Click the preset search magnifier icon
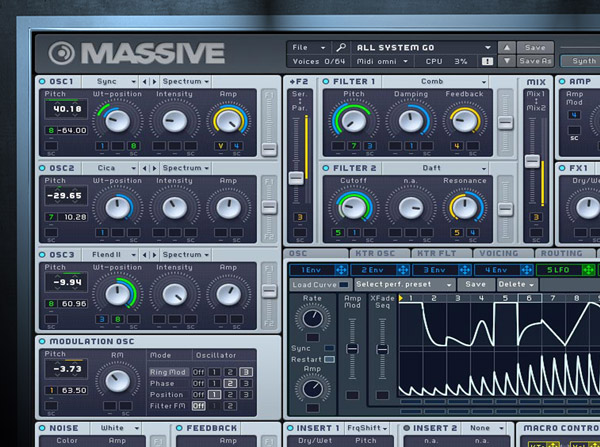 click(x=341, y=47)
